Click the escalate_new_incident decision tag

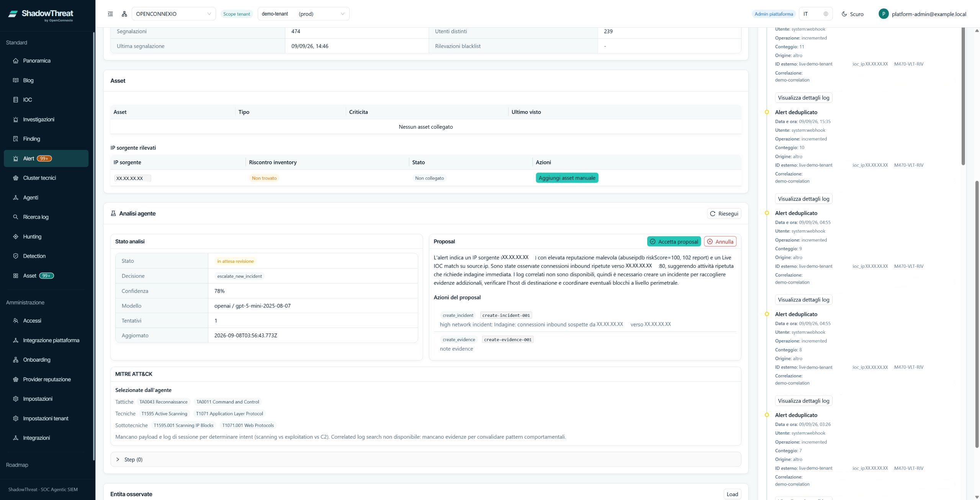(239, 276)
